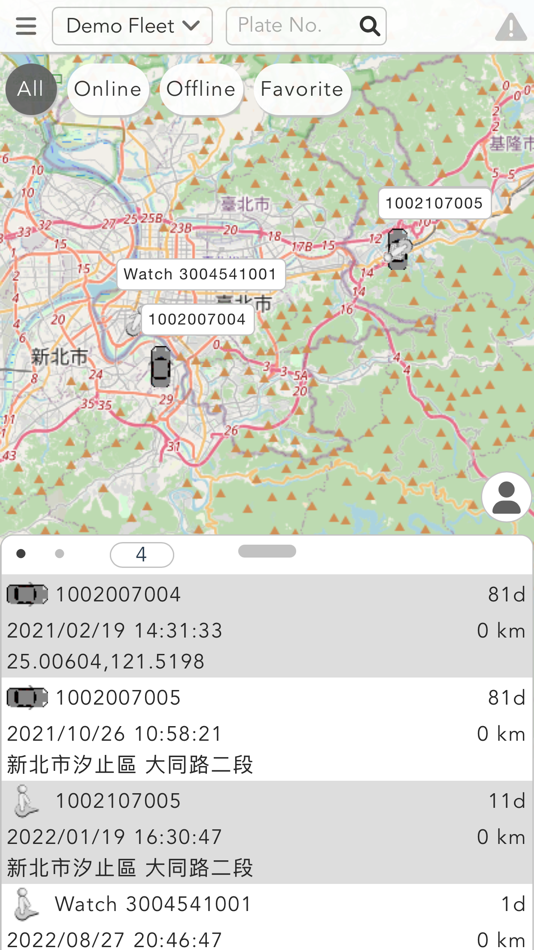Click the 11d duration value
The width and height of the screenshot is (534, 950).
click(507, 801)
